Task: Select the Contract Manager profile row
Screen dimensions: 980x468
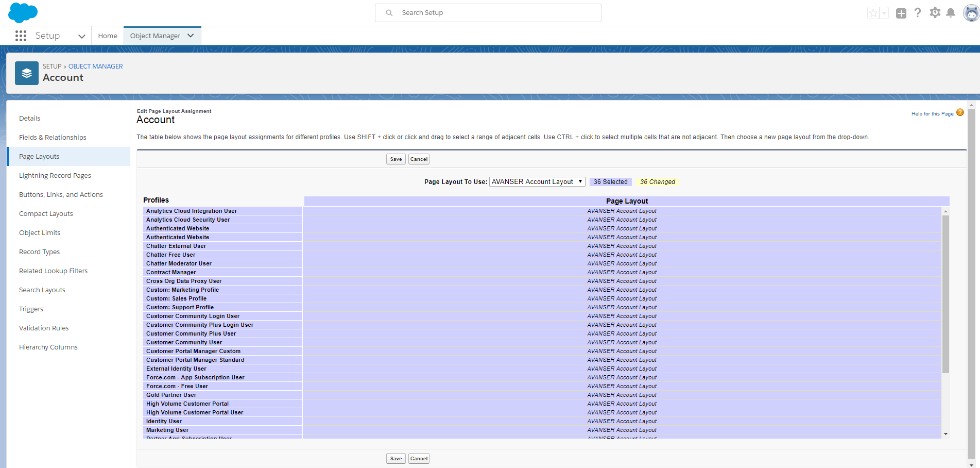Action: pos(222,272)
